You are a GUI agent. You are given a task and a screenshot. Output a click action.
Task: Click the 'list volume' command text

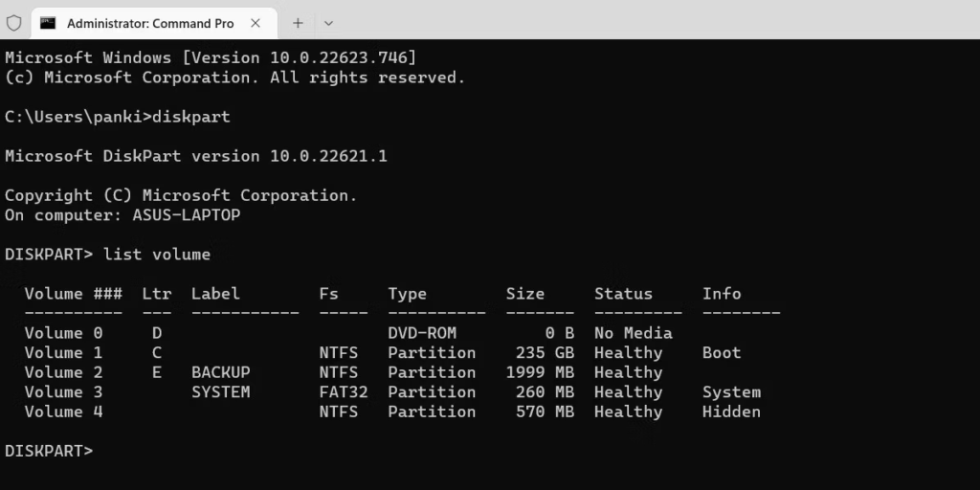[x=156, y=255]
